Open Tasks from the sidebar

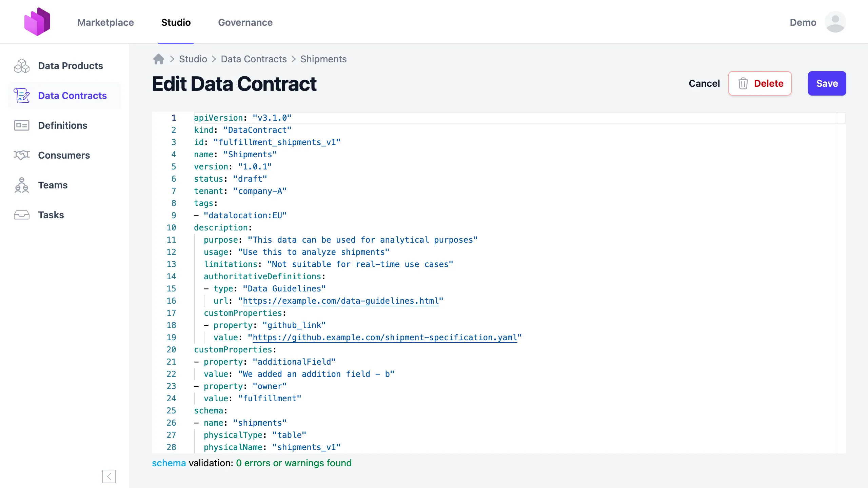(51, 215)
